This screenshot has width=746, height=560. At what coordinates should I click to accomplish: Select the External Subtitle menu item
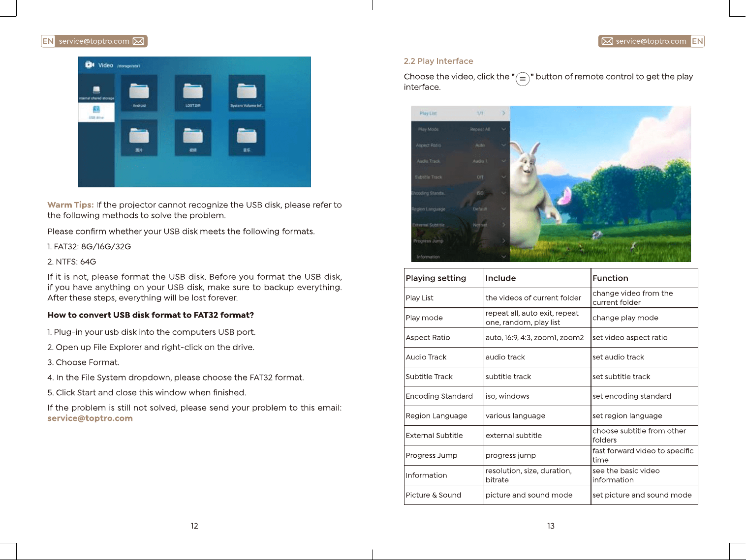[x=461, y=225]
